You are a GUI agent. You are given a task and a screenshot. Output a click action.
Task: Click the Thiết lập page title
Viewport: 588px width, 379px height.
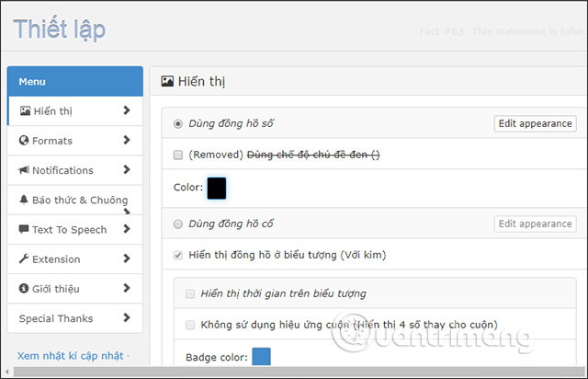pos(59,29)
